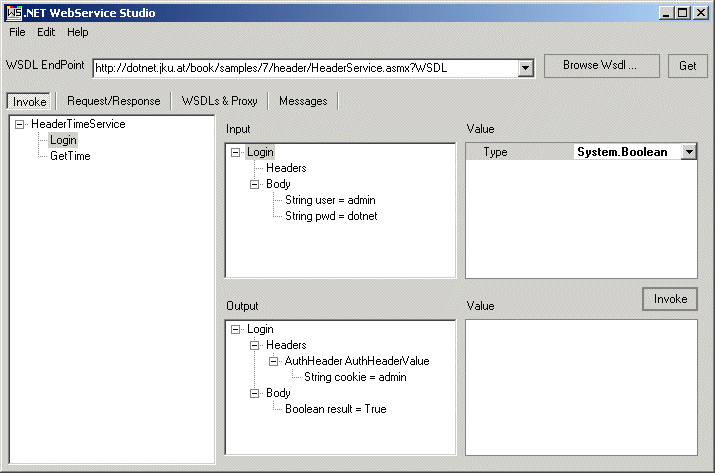Image resolution: width=715 pixels, height=473 pixels.
Task: Open the WSDL EndPoint dropdown arrow
Action: [x=525, y=68]
